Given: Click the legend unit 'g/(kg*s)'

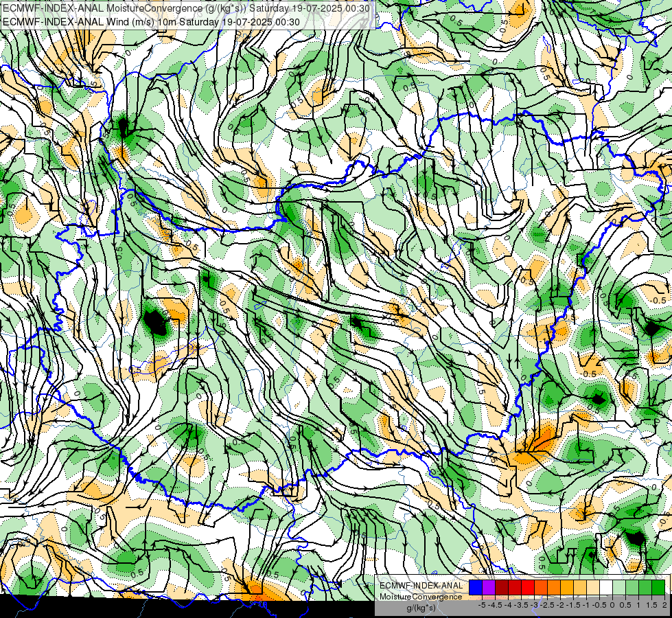Looking at the screenshot, I should tap(421, 608).
